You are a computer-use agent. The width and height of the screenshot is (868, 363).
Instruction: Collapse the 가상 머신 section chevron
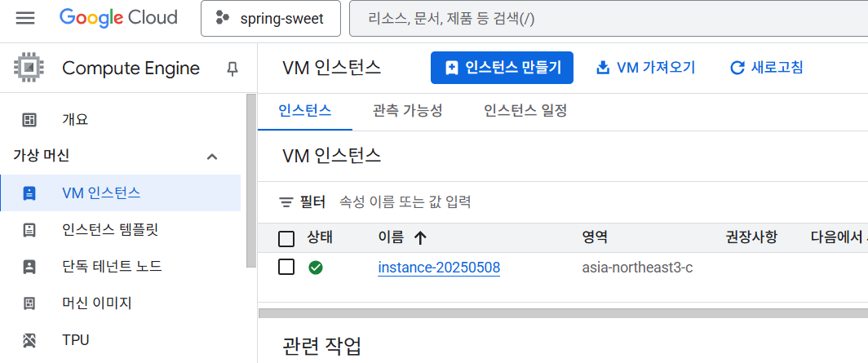[211, 157]
